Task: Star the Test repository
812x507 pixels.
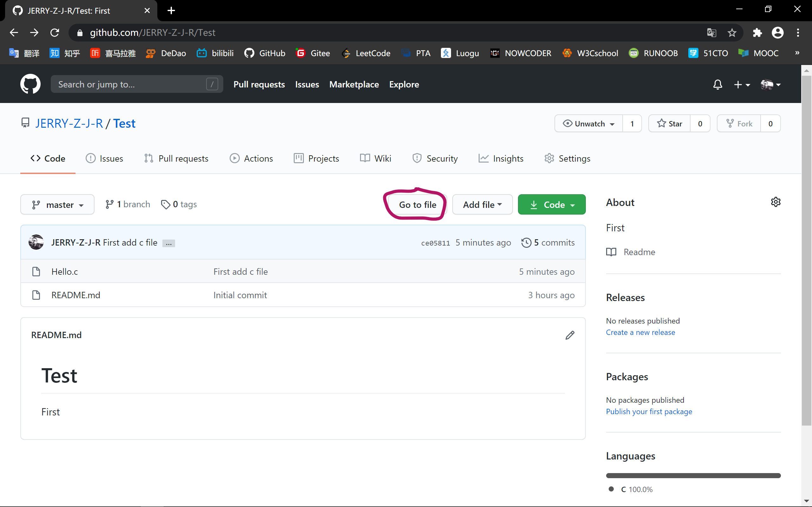Action: [669, 124]
